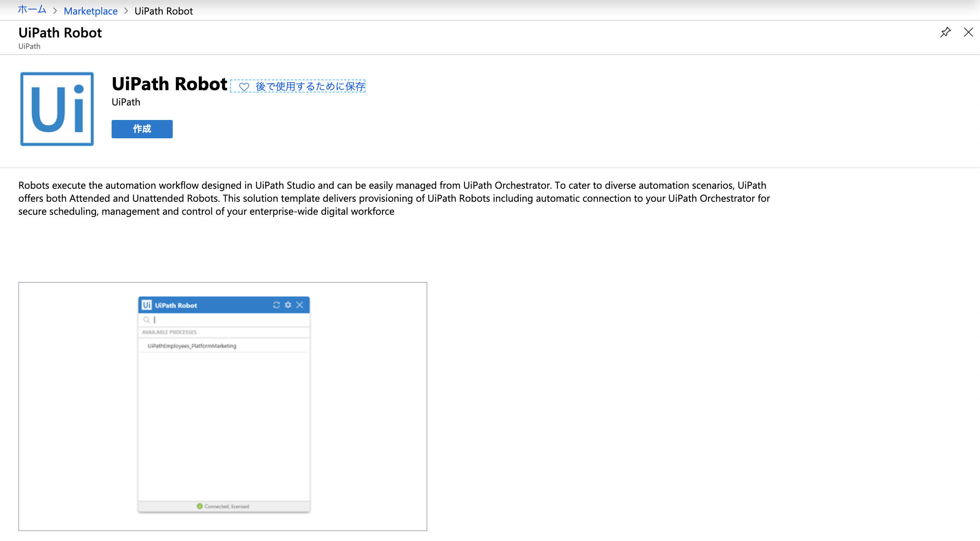Click the X icon in robot preview
The height and width of the screenshot is (541, 980).
coord(300,305)
